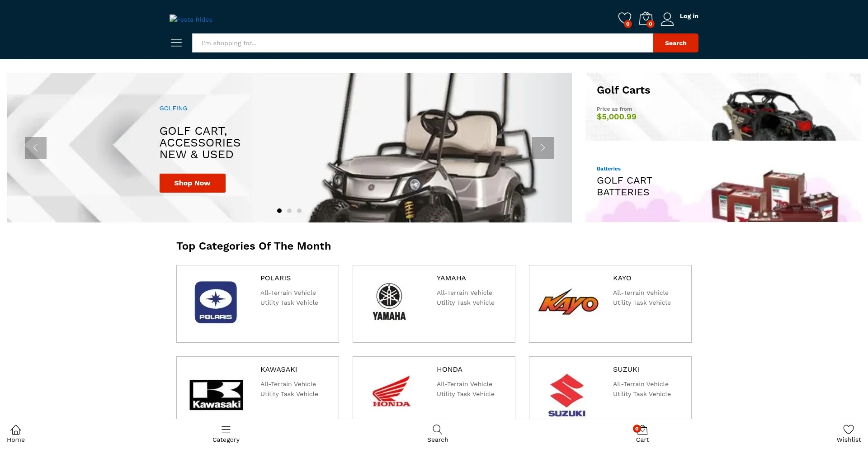Click the Batteries label link

pos(609,169)
